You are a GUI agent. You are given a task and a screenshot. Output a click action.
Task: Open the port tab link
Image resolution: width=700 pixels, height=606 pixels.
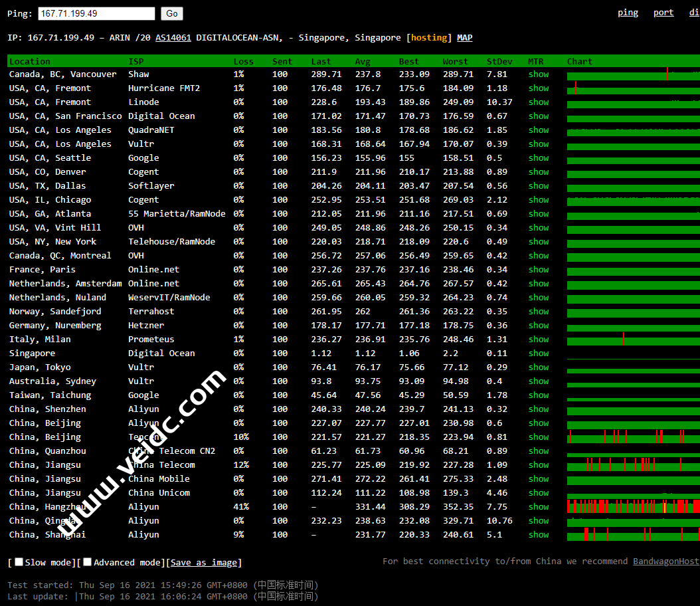[663, 13]
